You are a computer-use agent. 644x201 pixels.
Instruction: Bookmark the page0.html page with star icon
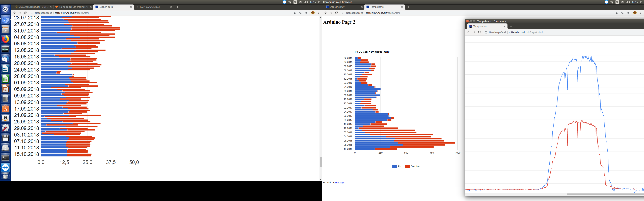coord(628,13)
